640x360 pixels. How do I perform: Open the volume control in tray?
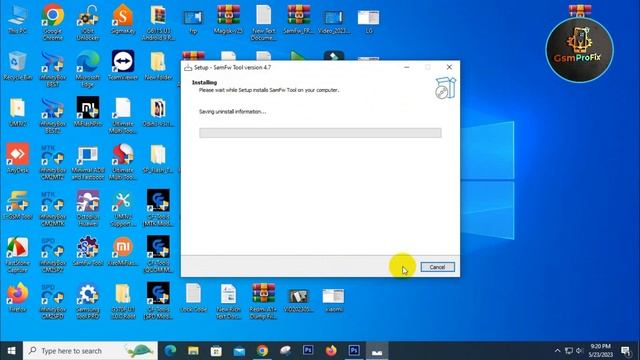pos(579,351)
